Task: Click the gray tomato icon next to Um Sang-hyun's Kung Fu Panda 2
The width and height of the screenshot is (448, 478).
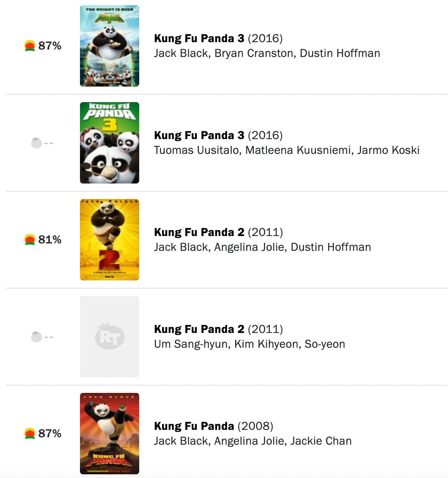Action: click(36, 337)
